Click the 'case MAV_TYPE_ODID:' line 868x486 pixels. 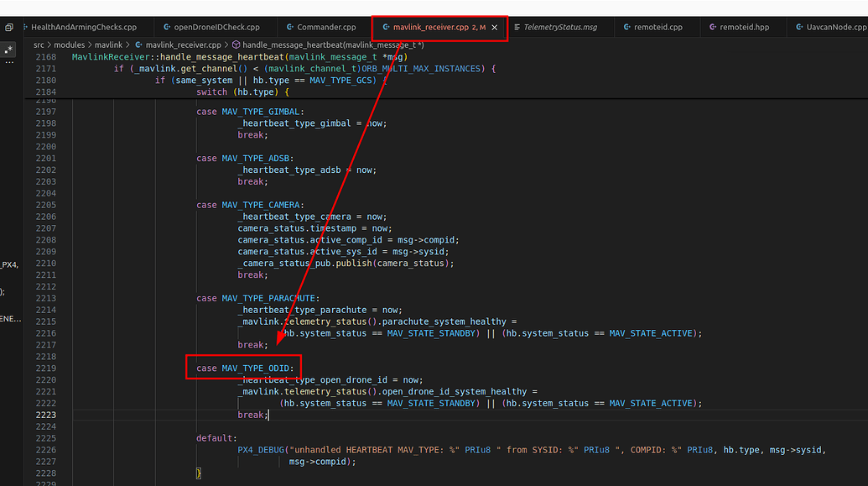[x=245, y=368]
